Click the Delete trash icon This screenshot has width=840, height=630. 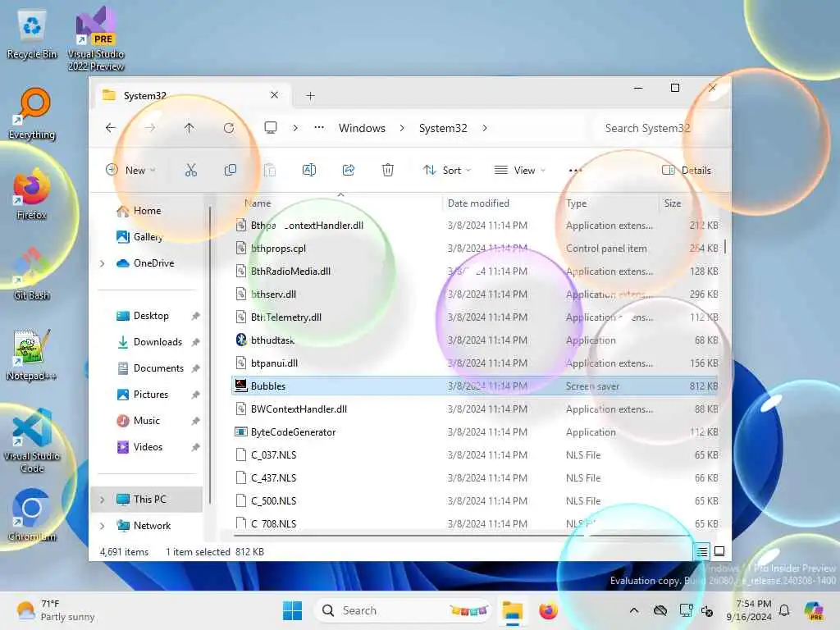click(388, 171)
